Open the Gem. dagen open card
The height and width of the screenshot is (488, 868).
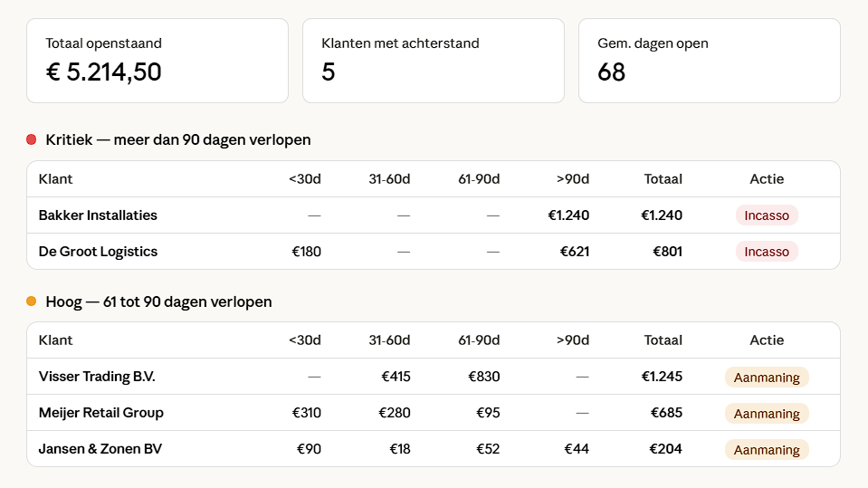(709, 61)
